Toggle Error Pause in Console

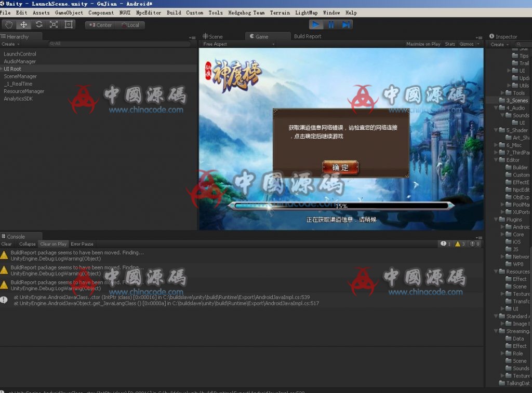click(x=82, y=244)
